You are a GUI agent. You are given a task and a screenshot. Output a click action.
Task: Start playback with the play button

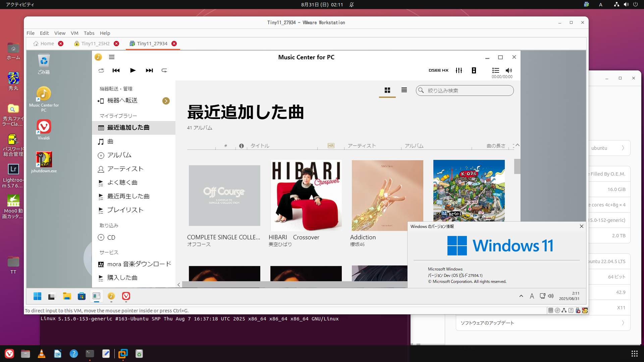(x=133, y=70)
